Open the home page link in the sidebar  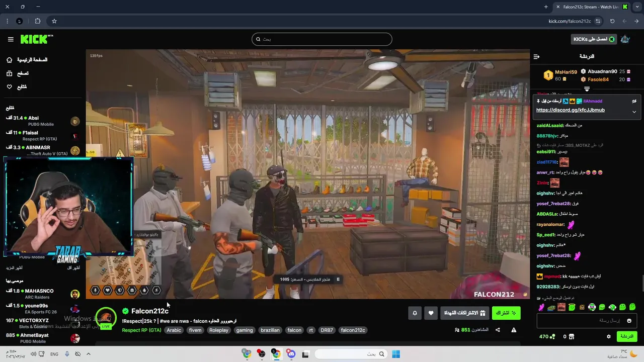(27, 60)
